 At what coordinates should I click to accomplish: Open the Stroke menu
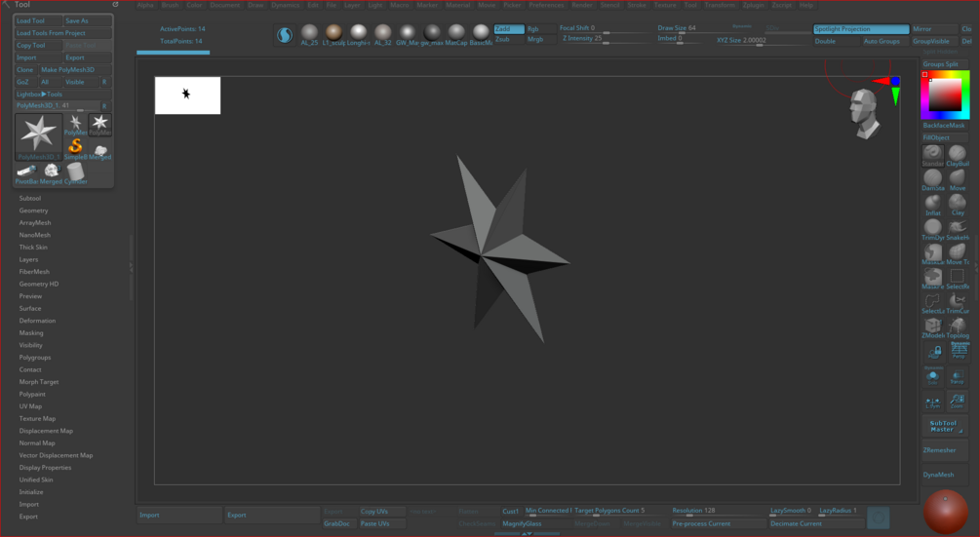coord(637,5)
